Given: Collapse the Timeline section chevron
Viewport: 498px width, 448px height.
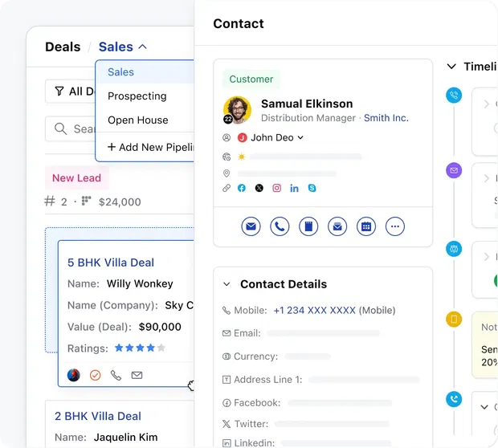Looking at the screenshot, I should coord(451,67).
